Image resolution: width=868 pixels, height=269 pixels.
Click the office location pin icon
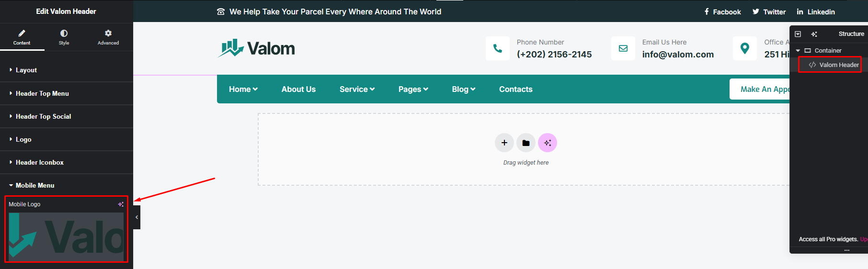click(x=744, y=48)
